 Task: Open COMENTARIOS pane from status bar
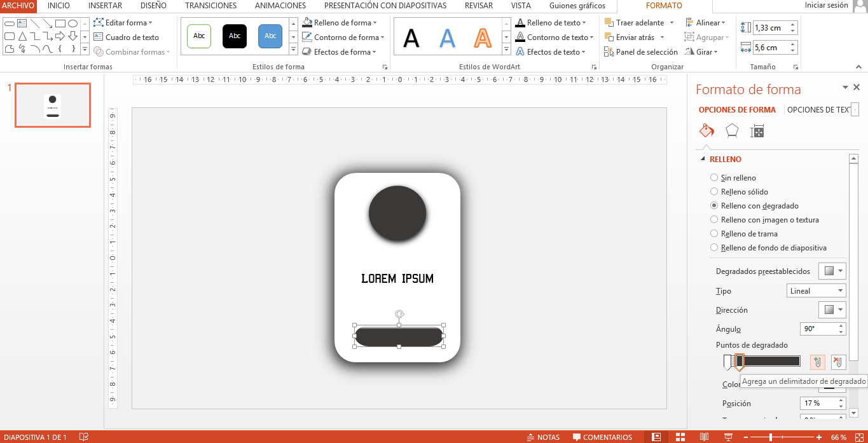click(602, 437)
